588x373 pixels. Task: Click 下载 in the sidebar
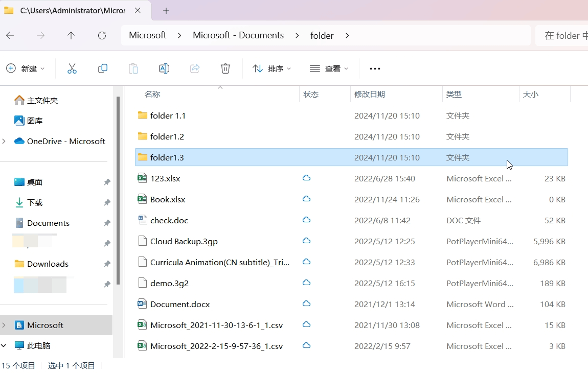tap(35, 202)
